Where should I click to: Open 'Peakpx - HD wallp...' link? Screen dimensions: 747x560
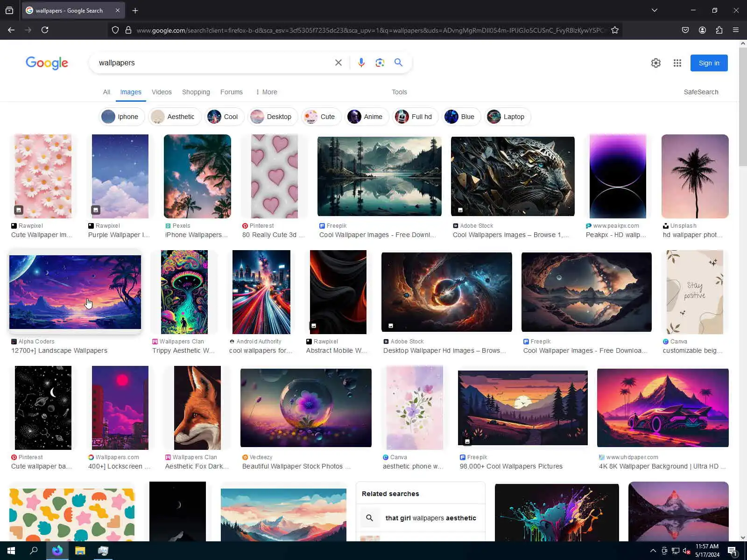[616, 235]
